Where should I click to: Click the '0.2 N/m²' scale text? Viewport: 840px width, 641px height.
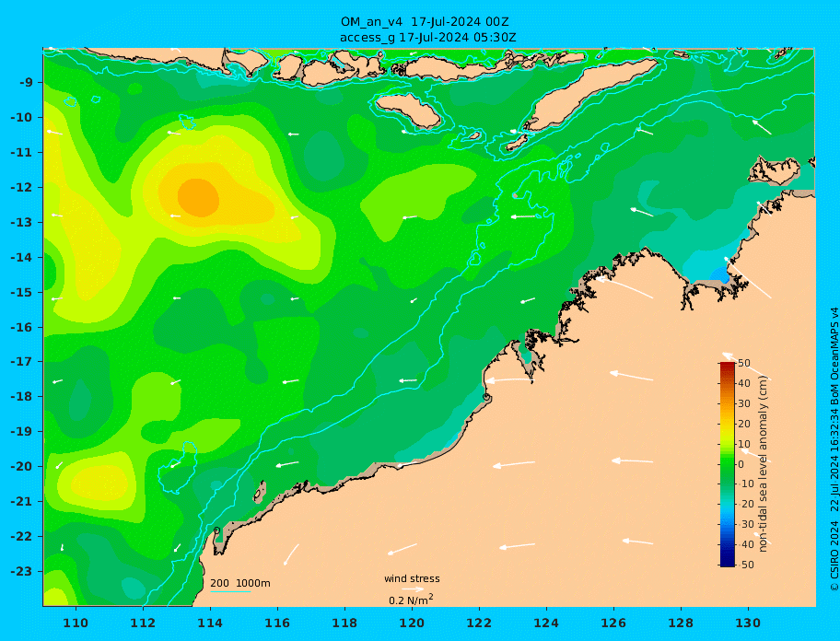click(411, 600)
